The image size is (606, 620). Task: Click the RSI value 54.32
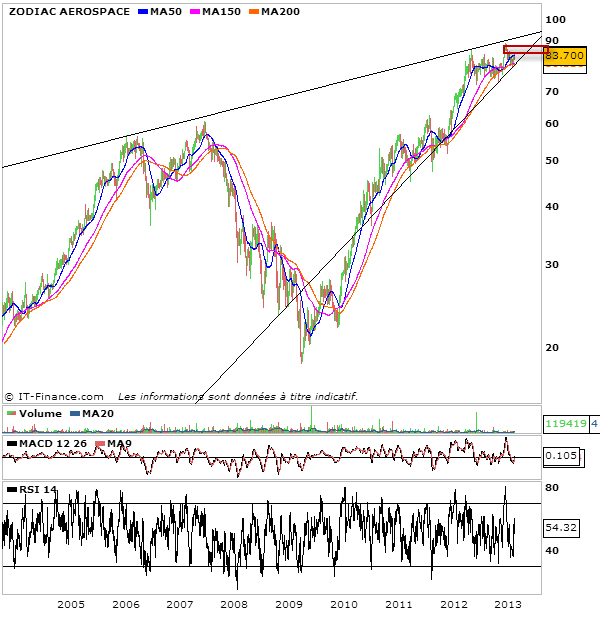(x=563, y=526)
